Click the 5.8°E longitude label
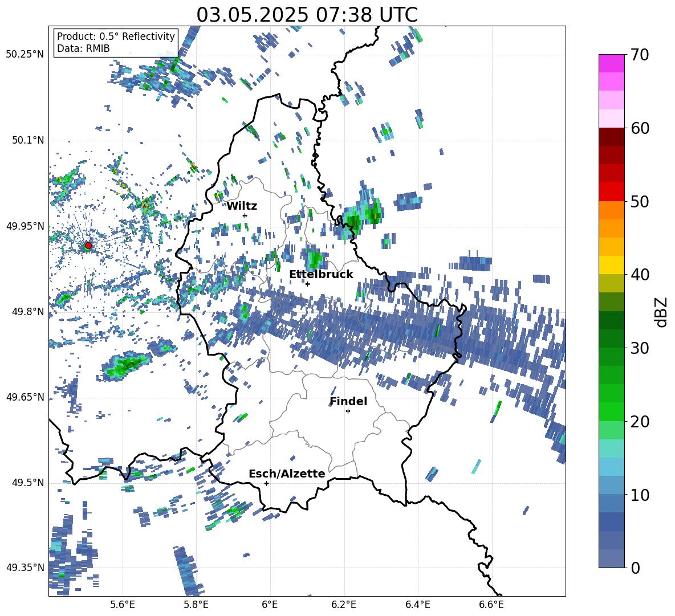The image size is (675, 616). click(x=196, y=605)
